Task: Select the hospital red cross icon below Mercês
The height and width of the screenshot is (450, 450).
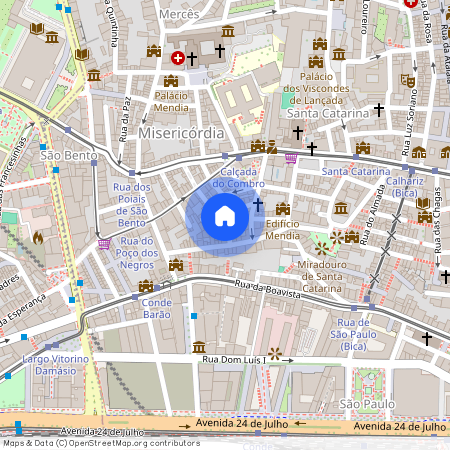Action: pos(178,58)
